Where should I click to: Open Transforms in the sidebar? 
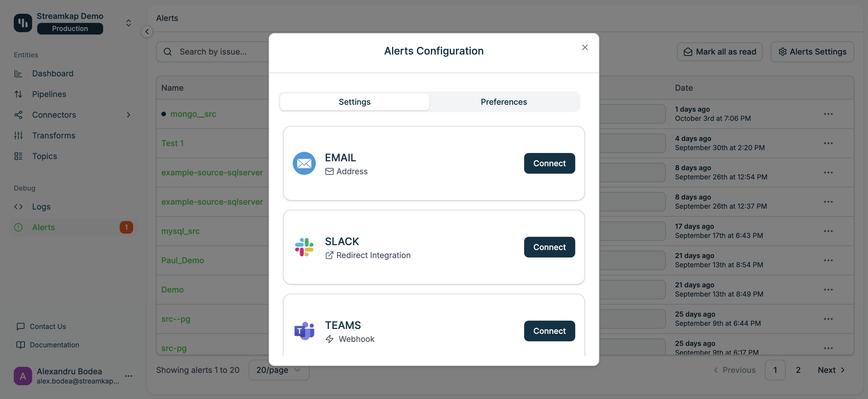coord(54,135)
